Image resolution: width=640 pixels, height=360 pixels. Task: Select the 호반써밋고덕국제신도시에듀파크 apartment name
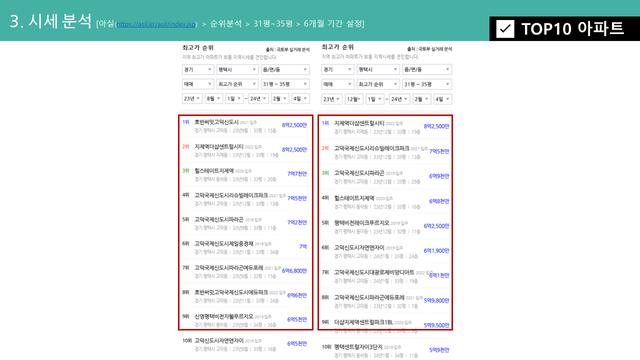click(231, 292)
